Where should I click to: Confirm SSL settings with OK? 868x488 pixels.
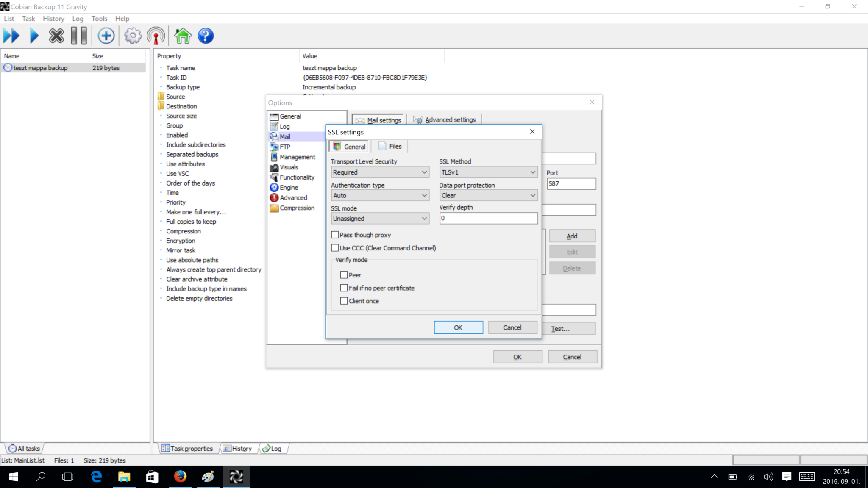[458, 327]
